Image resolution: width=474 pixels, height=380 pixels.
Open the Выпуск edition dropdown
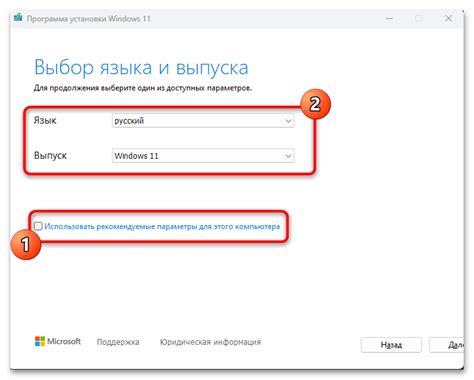(x=203, y=156)
